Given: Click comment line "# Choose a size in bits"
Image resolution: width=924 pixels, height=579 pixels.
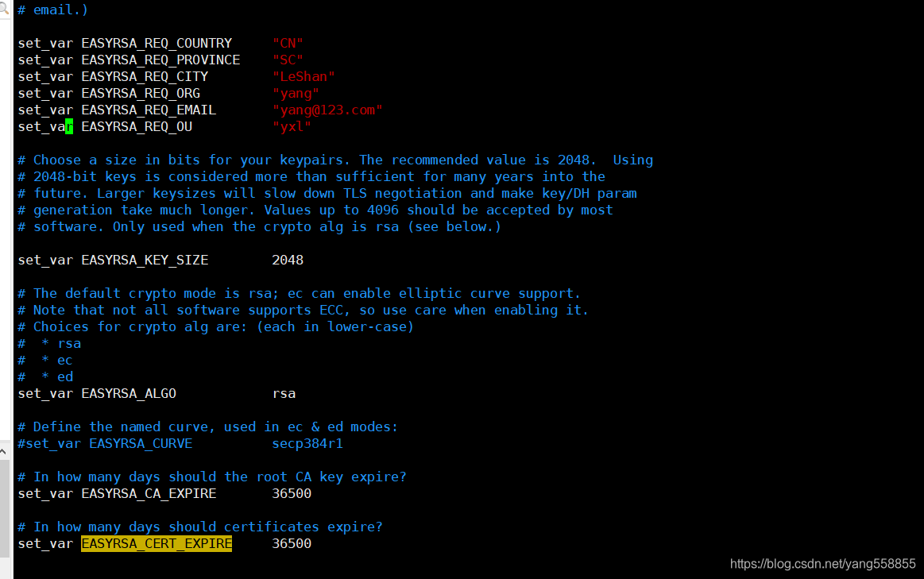Looking at the screenshot, I should click(335, 160).
